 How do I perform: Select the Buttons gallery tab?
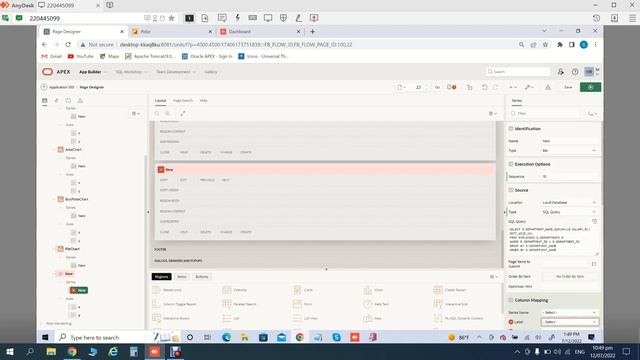pyautogui.click(x=202, y=277)
